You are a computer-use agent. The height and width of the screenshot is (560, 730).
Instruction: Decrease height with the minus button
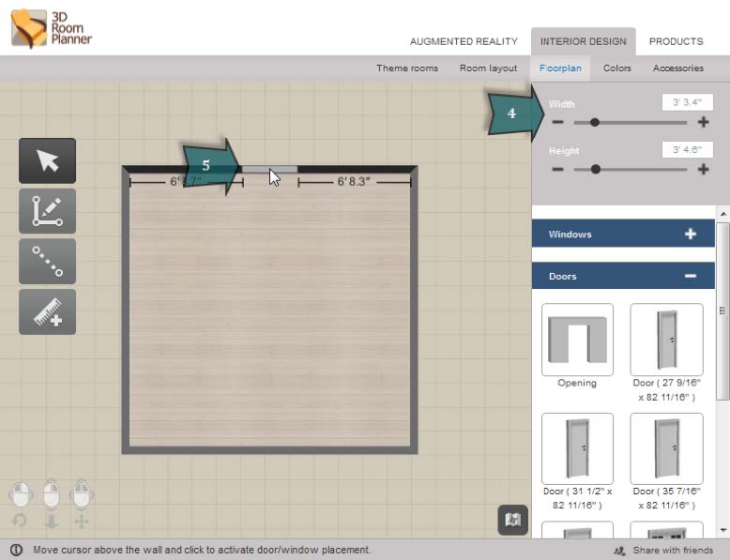pyautogui.click(x=557, y=169)
